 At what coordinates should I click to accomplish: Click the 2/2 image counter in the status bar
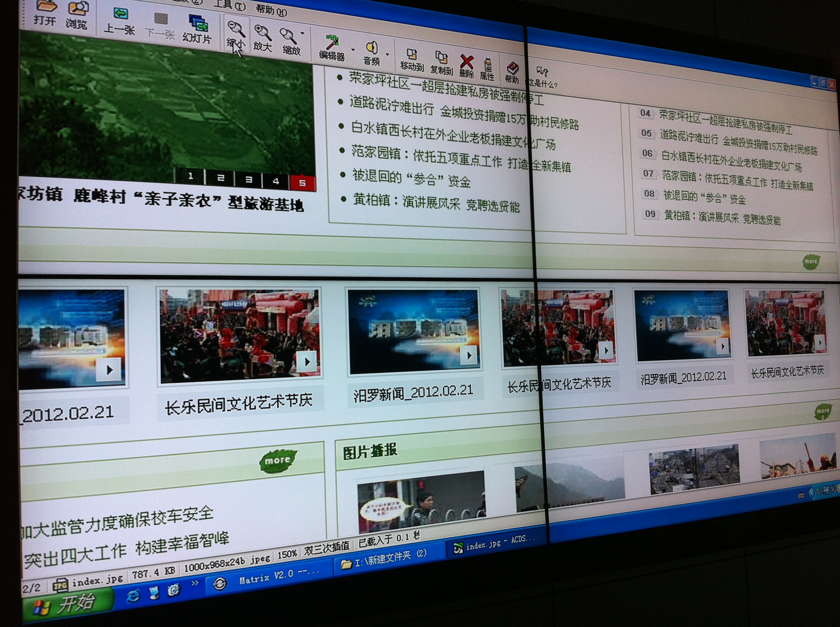coord(31,589)
